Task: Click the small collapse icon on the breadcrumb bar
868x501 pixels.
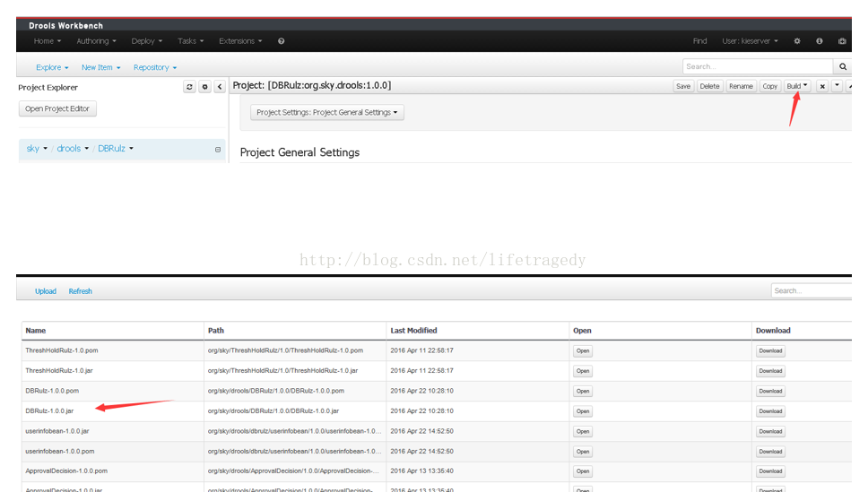Action: (x=218, y=150)
